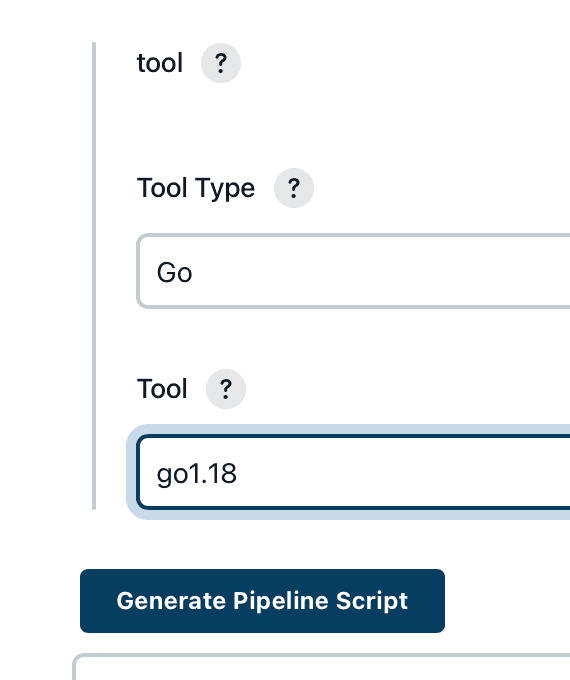This screenshot has height=680, width=570.
Task: Click Generate Pipeline Script button
Action: [262, 601]
